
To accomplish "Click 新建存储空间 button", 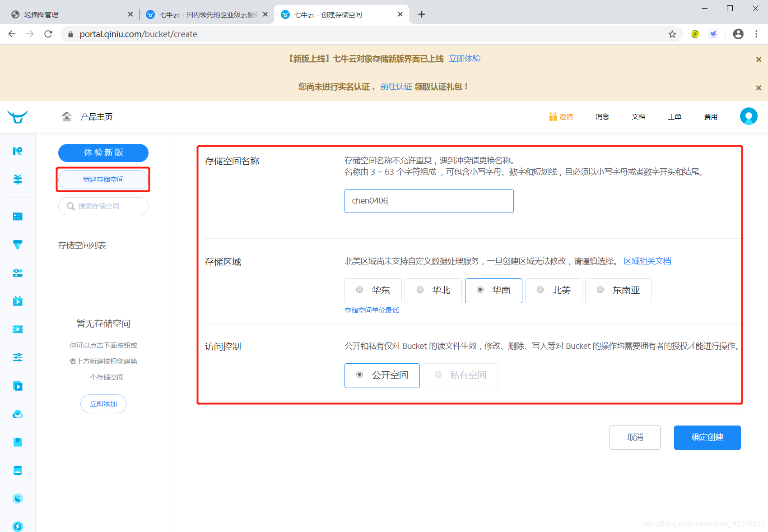I will pos(103,180).
